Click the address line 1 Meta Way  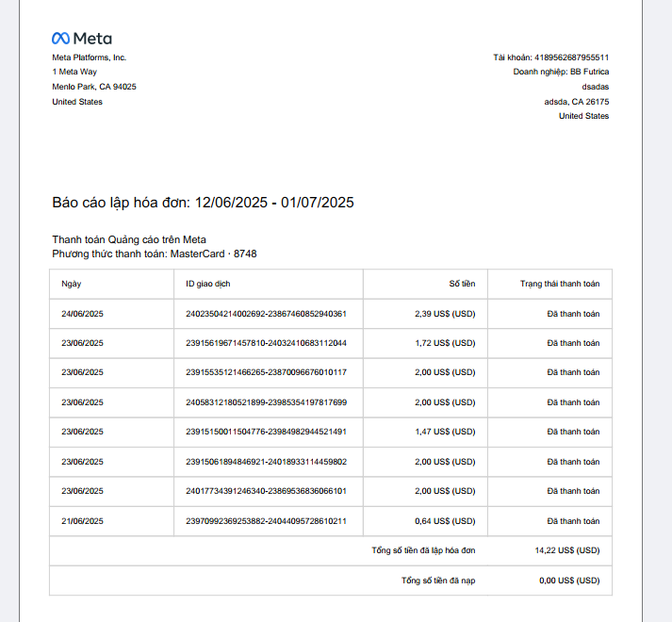pos(74,72)
